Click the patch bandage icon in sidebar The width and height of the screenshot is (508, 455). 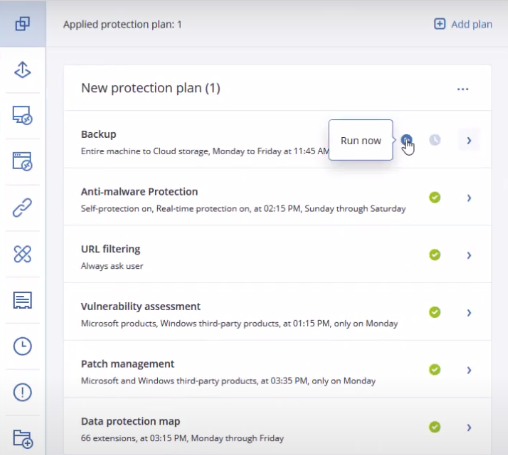(22, 254)
